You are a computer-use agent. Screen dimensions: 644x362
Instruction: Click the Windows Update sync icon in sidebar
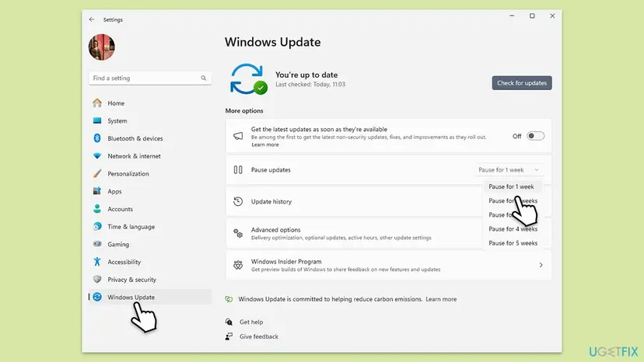[97, 297]
